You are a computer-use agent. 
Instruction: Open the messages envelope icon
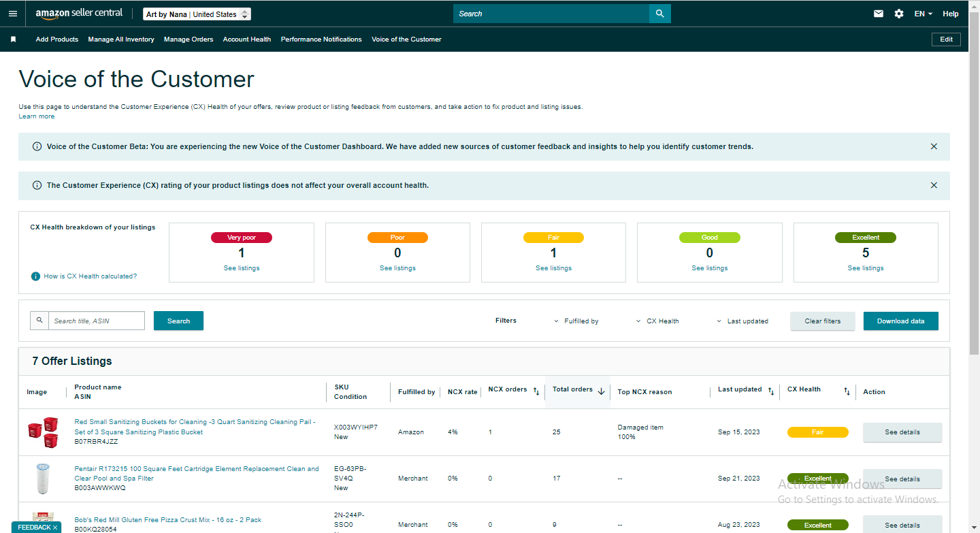[x=879, y=14]
